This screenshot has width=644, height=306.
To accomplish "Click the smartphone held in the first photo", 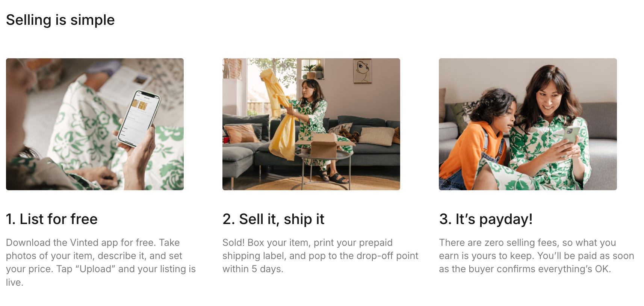I will coord(139,118).
